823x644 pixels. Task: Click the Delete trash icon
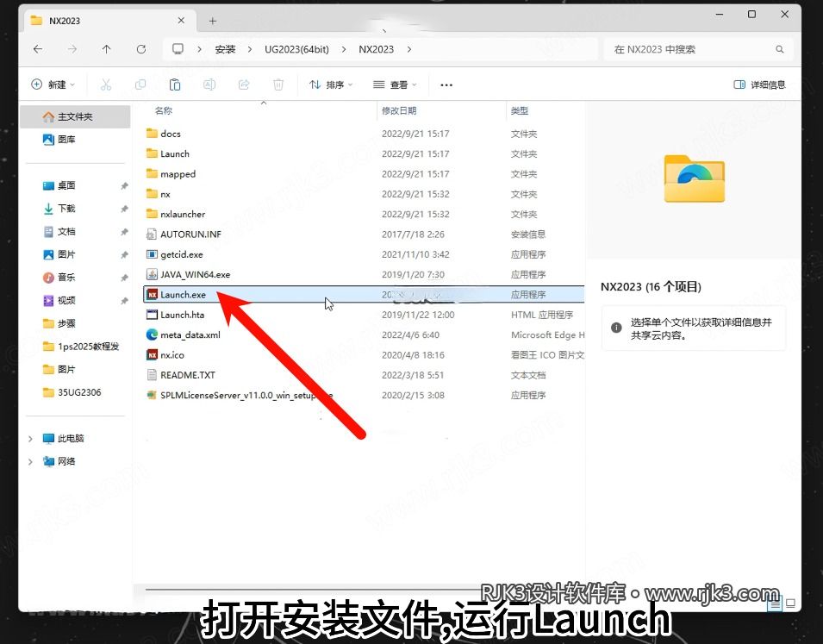(278, 84)
